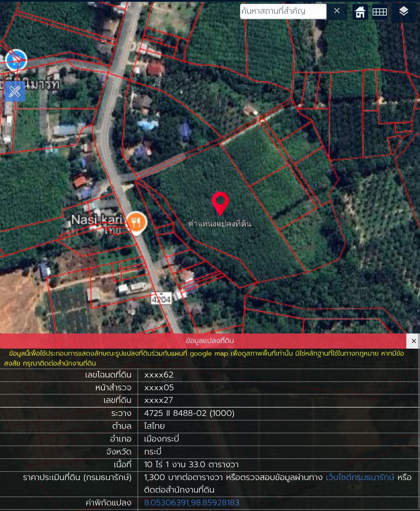Open the map layers icon
Screen dimensions: 420x511
(x=404, y=12)
